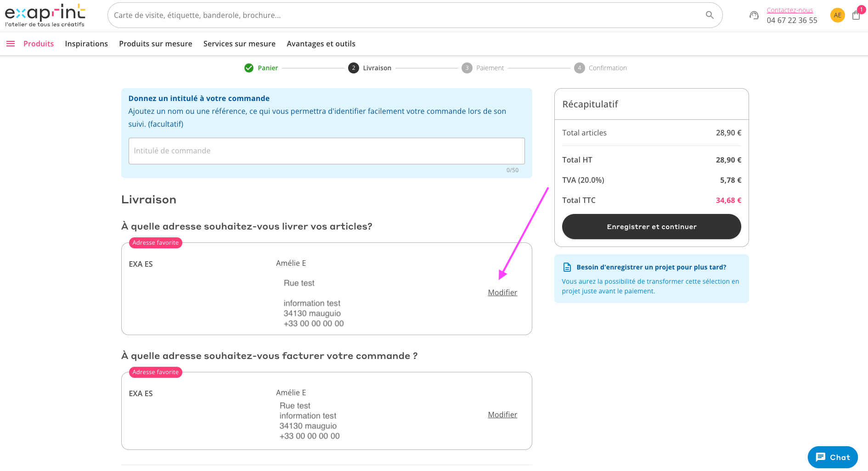Screen dimensions: 868x471
Task: Open the Contactez-nous link
Action: coord(789,10)
